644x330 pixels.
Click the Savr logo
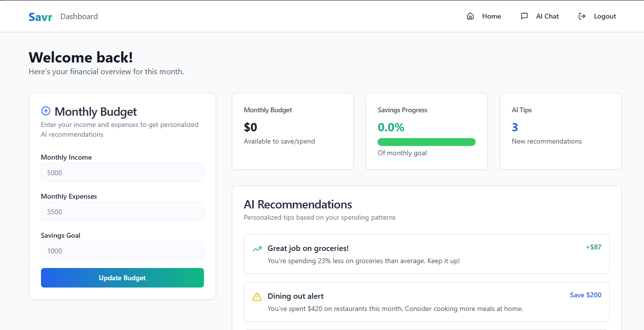point(40,17)
